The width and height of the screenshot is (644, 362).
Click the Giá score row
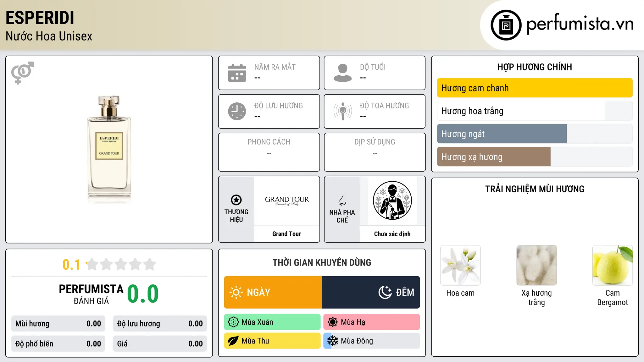(160, 344)
